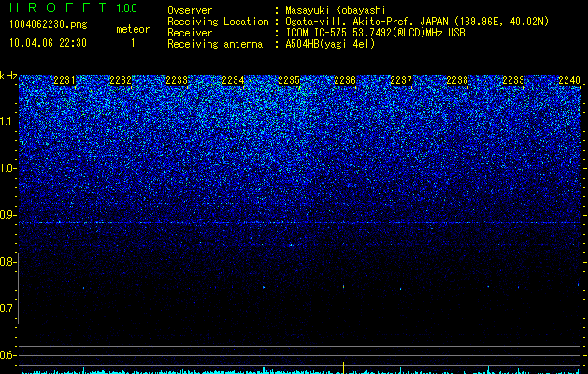Select the filename 1004062230.png
The width and height of the screenshot is (588, 374).
(48, 24)
